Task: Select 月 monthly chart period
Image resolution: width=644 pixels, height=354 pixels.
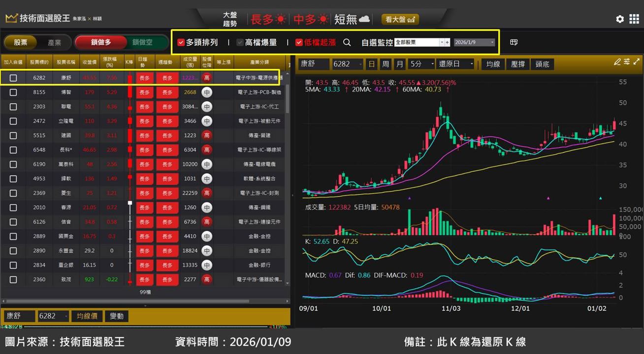Action: click(x=400, y=64)
